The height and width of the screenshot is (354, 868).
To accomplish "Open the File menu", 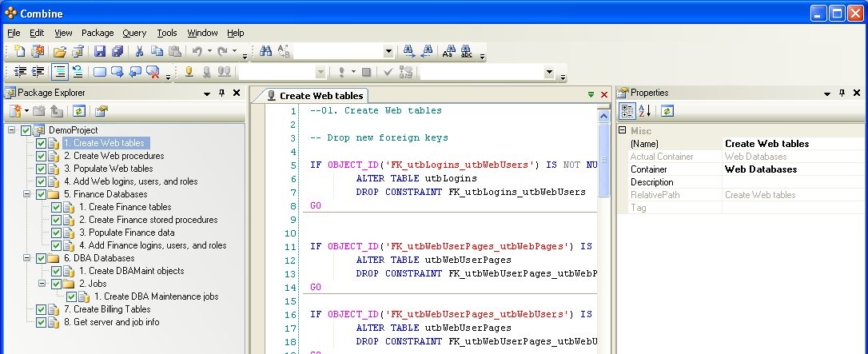I will (14, 34).
